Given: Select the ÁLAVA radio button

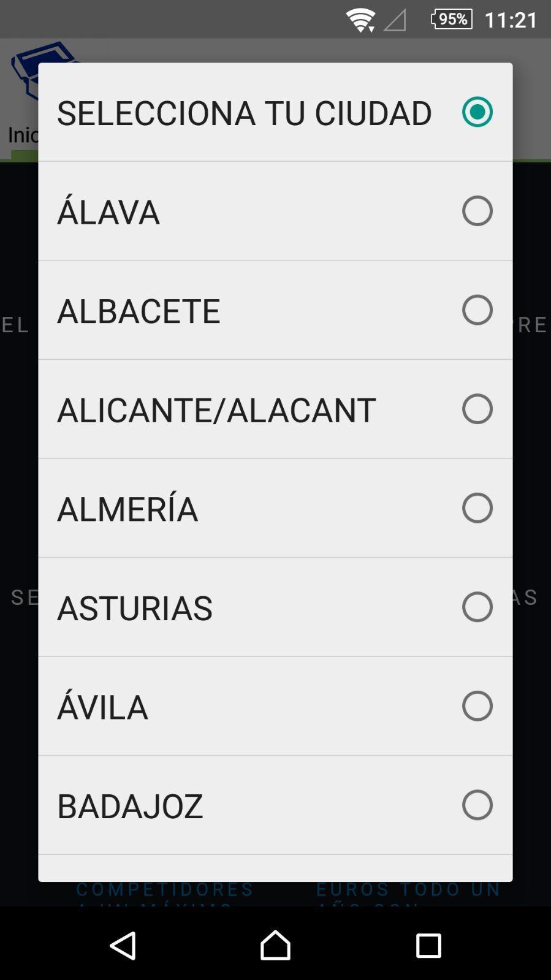Looking at the screenshot, I should 477,211.
